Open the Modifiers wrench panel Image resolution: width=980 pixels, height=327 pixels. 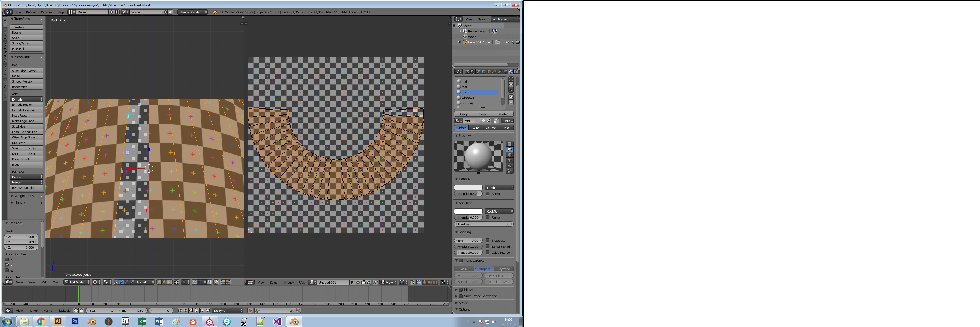point(500,72)
